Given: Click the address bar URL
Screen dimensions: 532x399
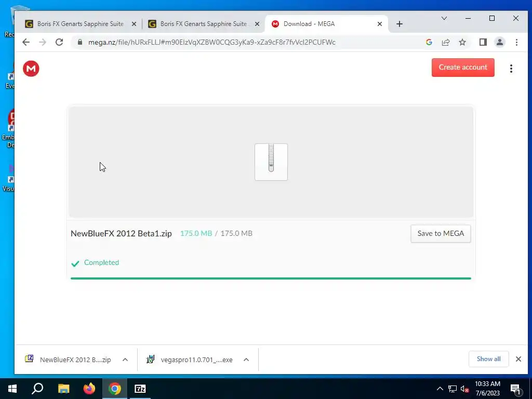Looking at the screenshot, I should (x=212, y=42).
